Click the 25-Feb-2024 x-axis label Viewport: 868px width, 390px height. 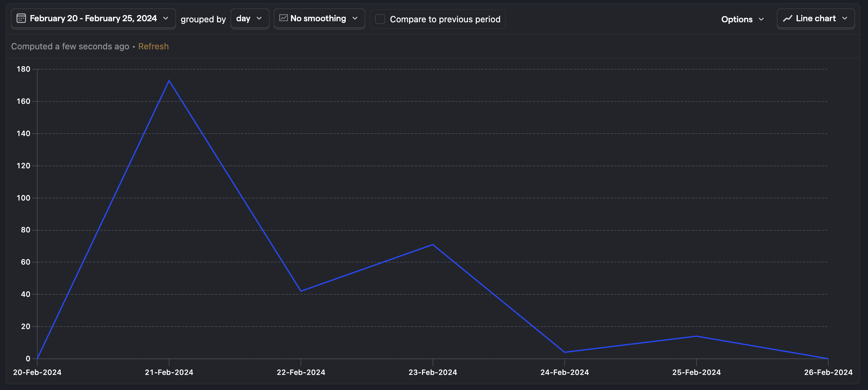[x=697, y=373]
